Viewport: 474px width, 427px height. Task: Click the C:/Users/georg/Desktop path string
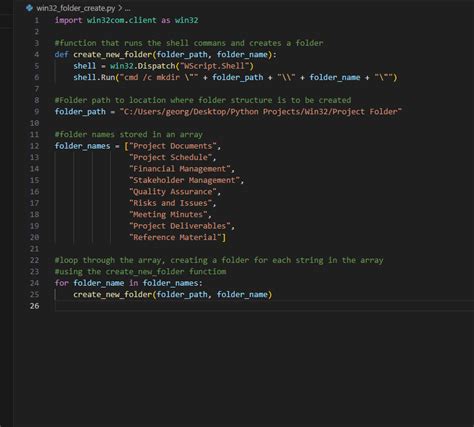[261, 112]
